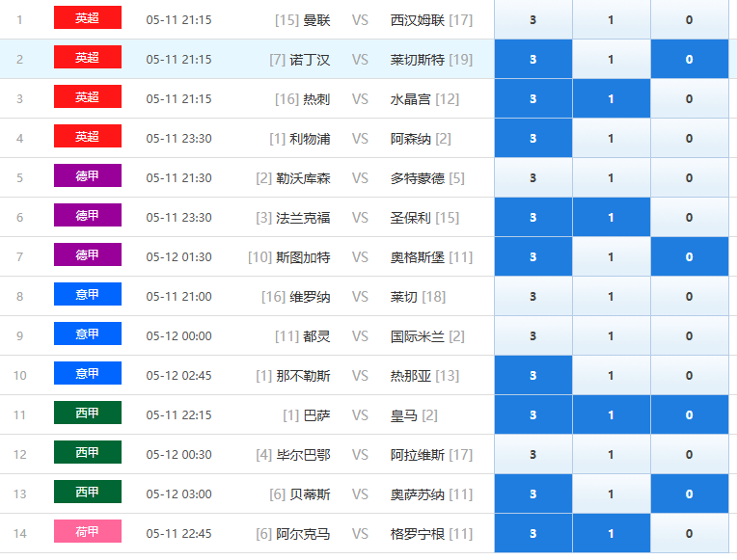The image size is (737, 560).
Task: Deselect win (3) for 利物浦 vs 阿森纳
Action: pos(533,138)
